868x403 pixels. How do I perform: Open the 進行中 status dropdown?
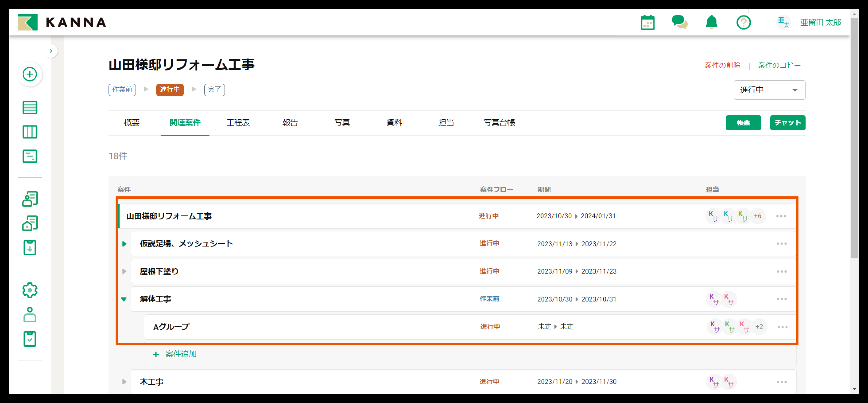point(769,90)
